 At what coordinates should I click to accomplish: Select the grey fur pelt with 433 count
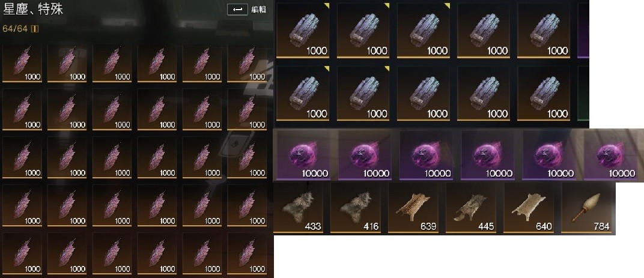click(x=298, y=208)
